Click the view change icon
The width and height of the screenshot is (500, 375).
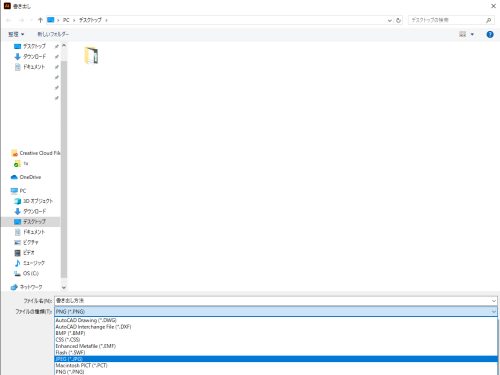[x=463, y=34]
